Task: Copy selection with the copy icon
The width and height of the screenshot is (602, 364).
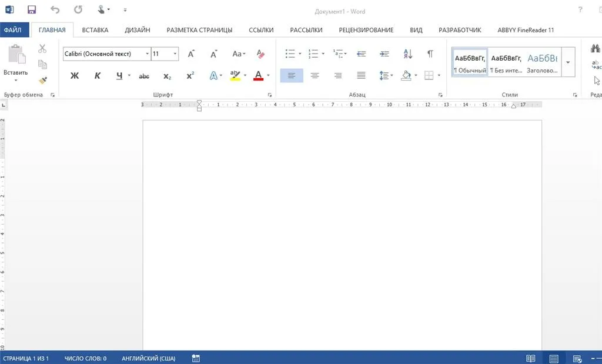Action: click(x=42, y=64)
